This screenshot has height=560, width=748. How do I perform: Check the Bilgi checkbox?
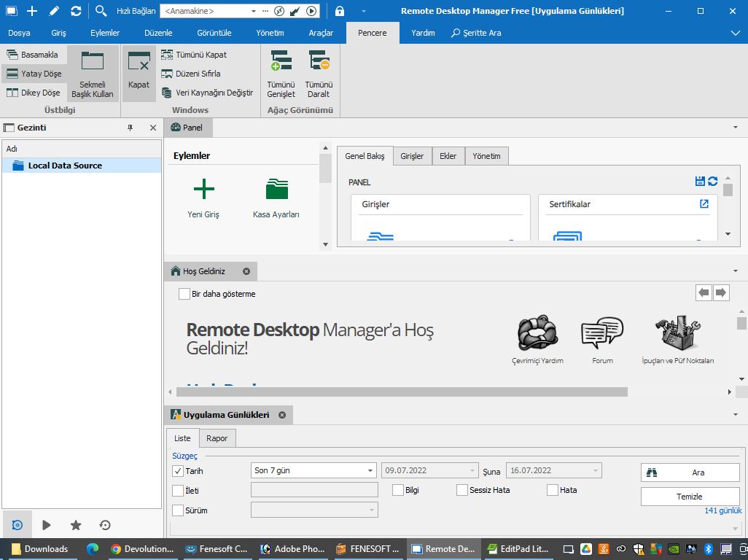pyautogui.click(x=398, y=490)
